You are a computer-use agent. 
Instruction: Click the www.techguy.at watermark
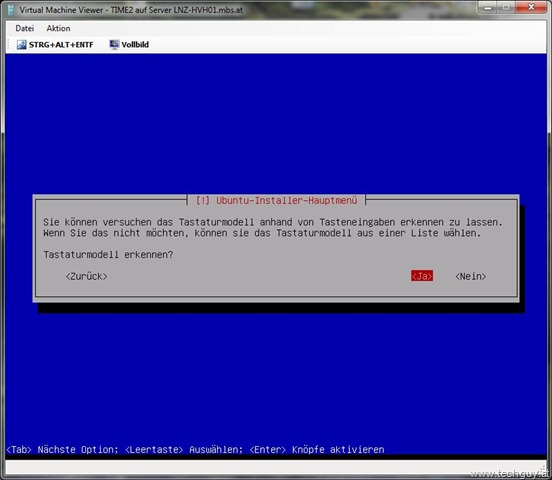pos(510,474)
